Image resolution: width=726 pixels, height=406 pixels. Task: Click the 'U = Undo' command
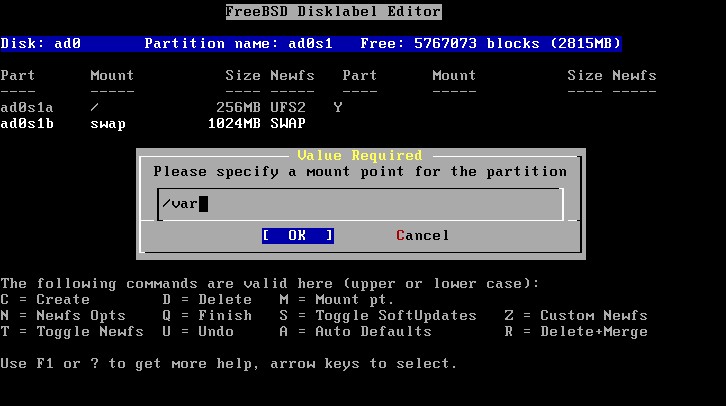pos(198,331)
